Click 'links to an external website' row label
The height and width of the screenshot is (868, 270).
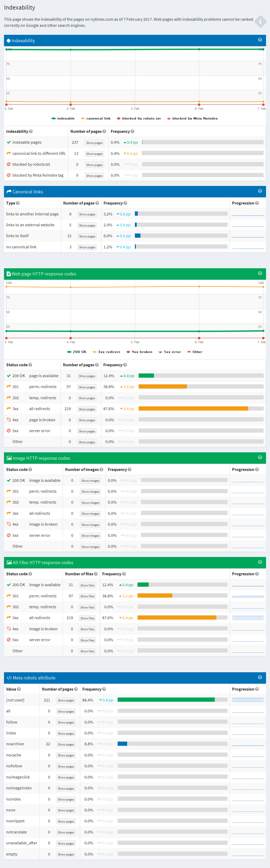30,225
